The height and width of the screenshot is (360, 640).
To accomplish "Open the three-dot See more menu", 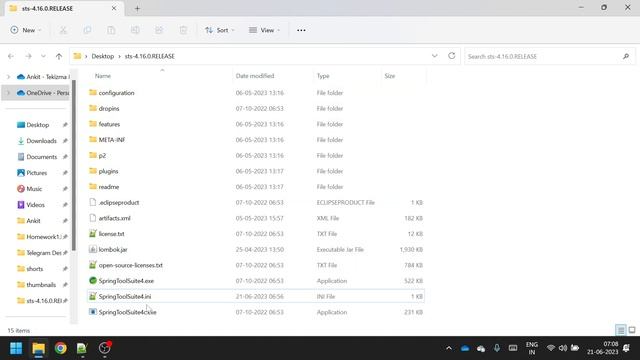I will coord(301,30).
